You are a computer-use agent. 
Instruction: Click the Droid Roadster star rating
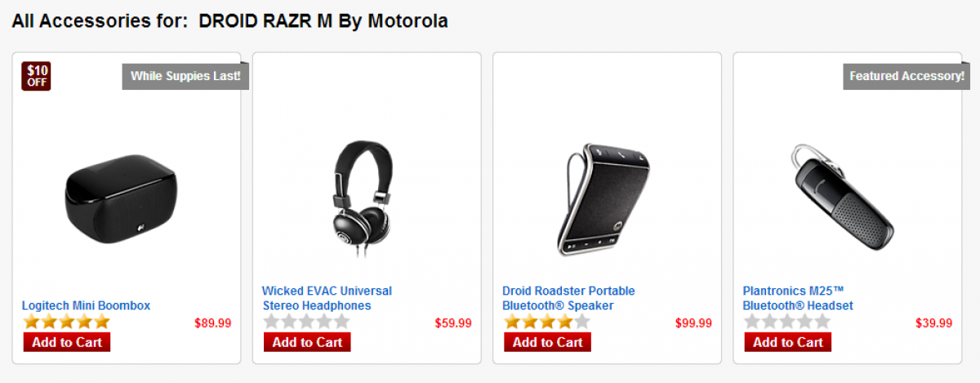(x=546, y=322)
